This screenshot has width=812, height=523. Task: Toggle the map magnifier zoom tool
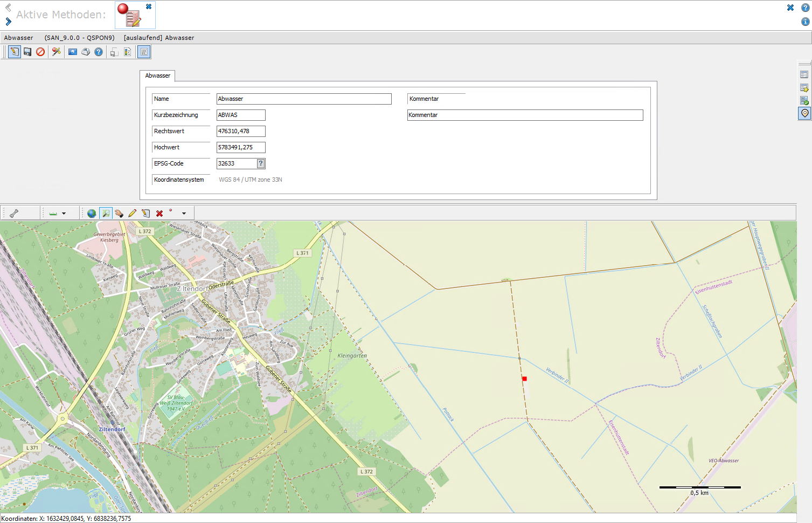(x=106, y=214)
